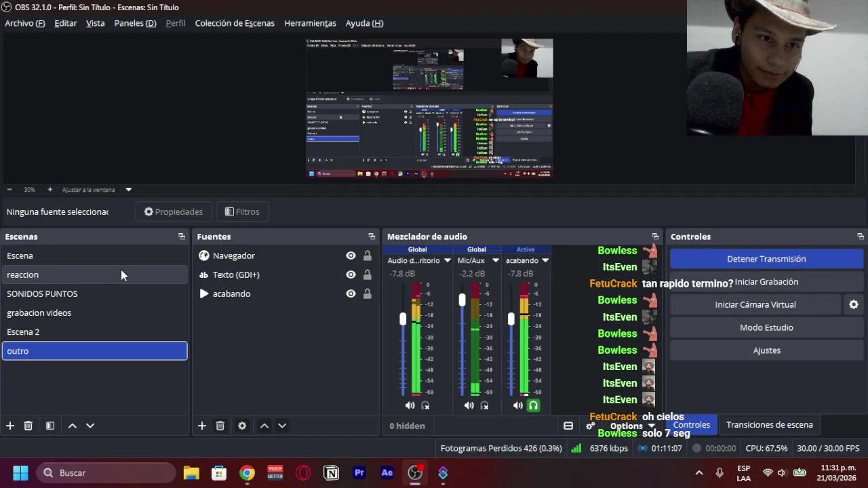
Task: Disable monitoring on acabando headphone icon
Action: point(533,405)
